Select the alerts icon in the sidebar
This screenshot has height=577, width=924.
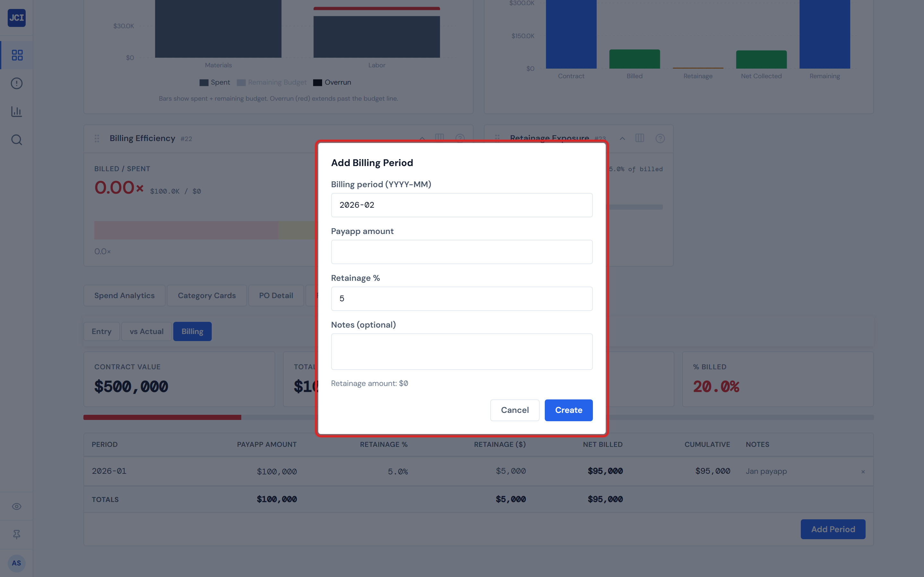pos(16,84)
